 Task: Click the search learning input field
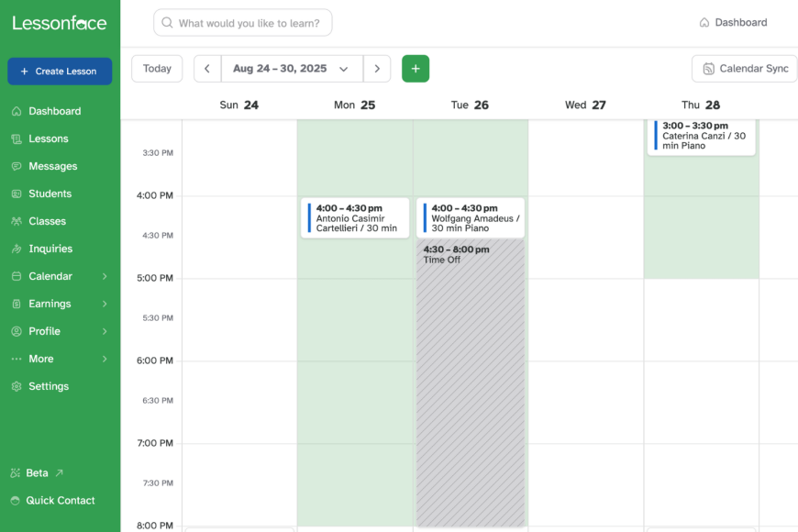[x=242, y=22]
